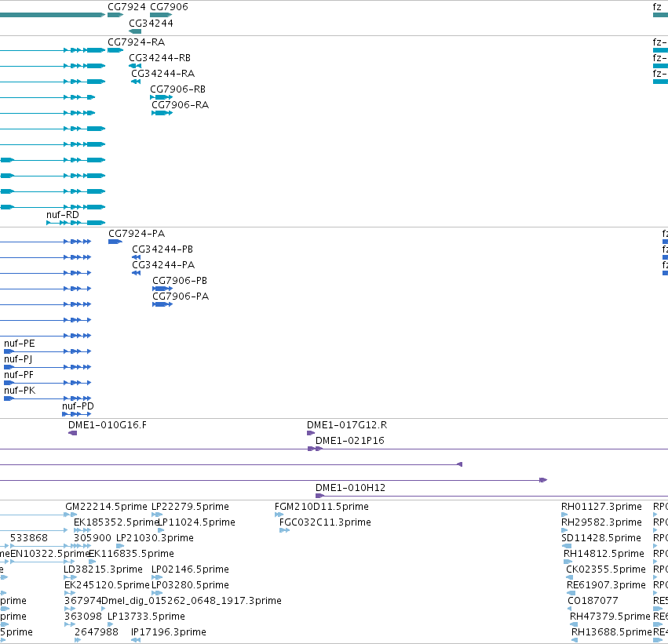668x644 pixels.
Task: Open transcript CG34244-RA
Action: (162, 74)
